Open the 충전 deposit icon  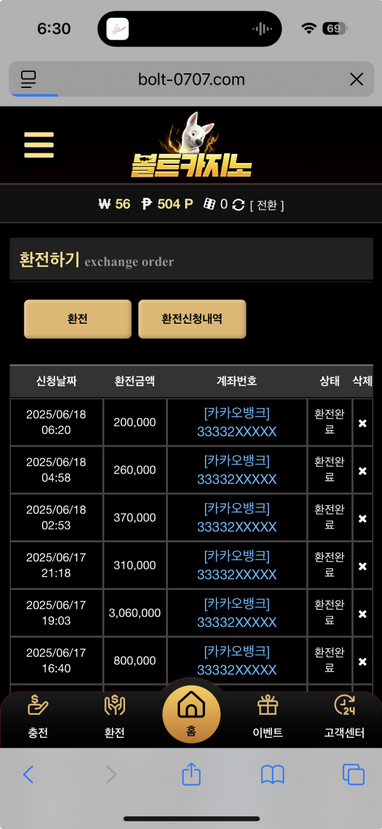pos(38,717)
